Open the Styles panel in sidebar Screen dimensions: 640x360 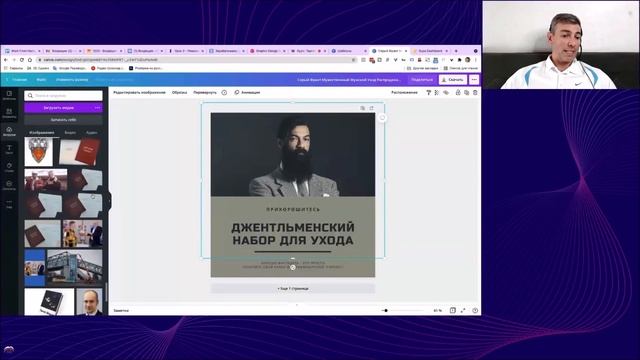pos(9,167)
